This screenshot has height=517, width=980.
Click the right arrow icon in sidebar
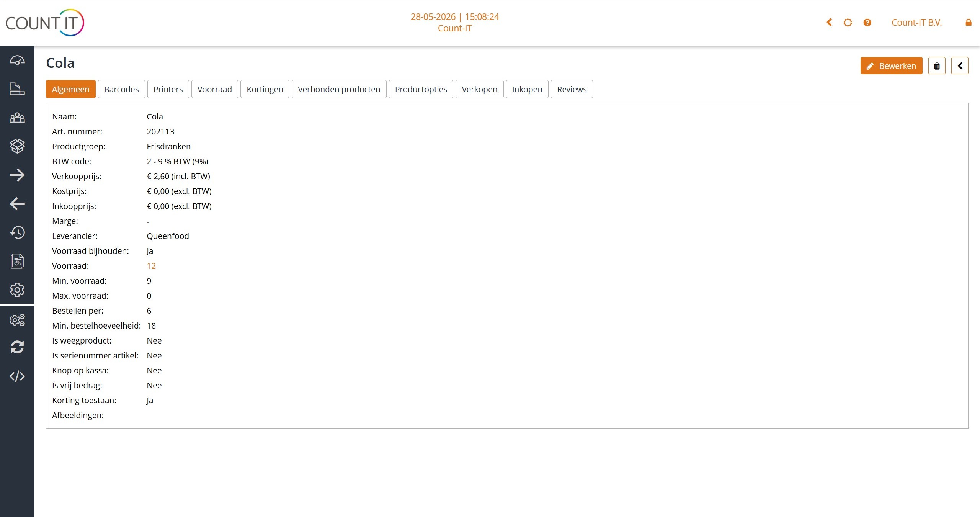pos(17,175)
